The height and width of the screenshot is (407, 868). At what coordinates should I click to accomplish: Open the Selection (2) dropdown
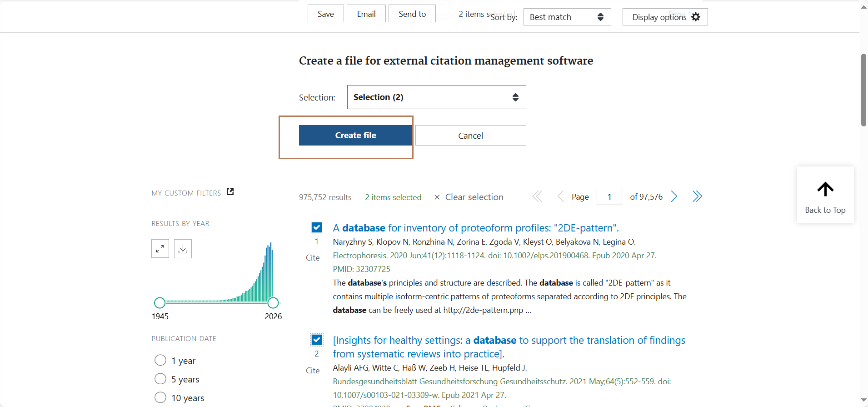436,97
